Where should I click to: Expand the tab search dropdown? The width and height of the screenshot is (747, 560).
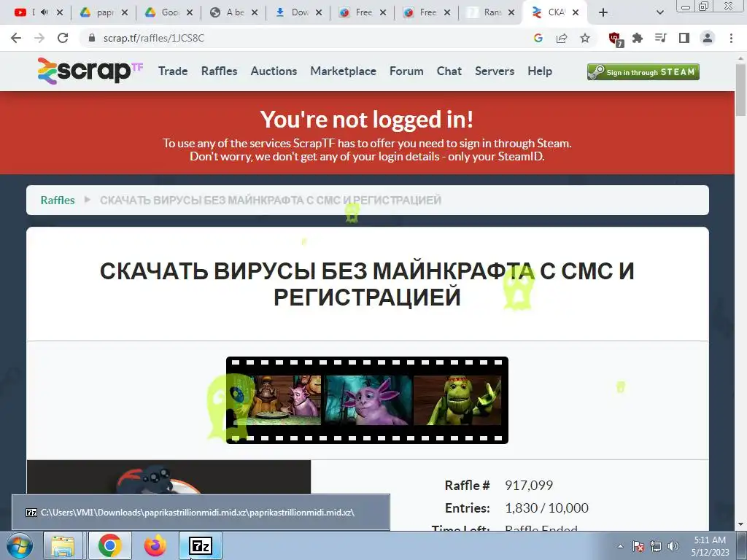(x=659, y=13)
